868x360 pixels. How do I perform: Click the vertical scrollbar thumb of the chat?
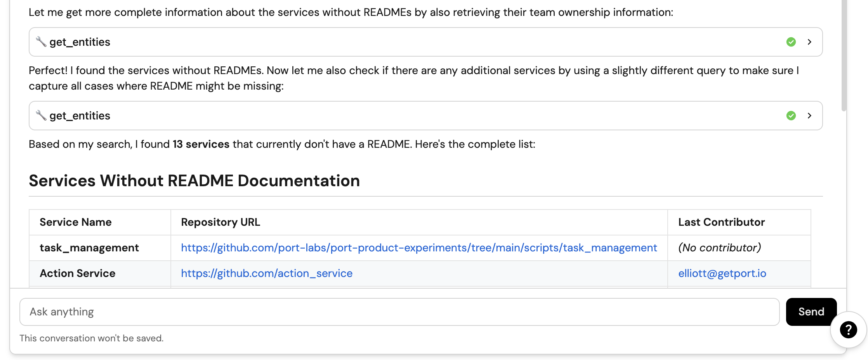(x=844, y=54)
